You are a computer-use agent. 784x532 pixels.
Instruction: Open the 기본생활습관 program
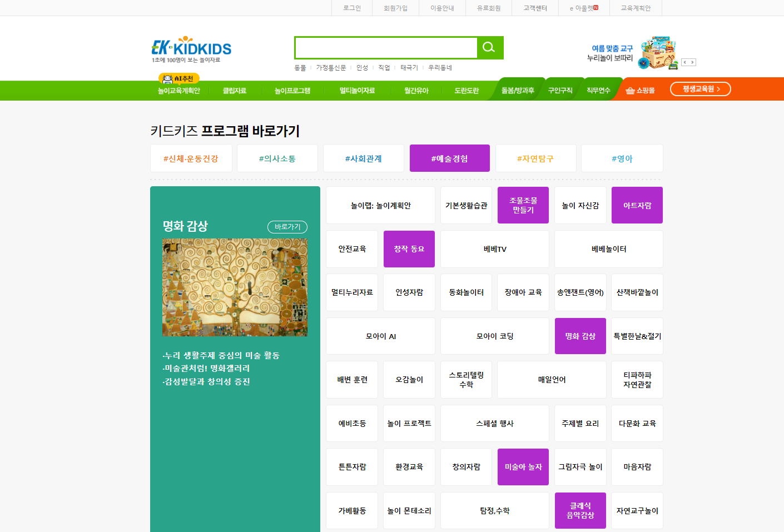(x=466, y=205)
